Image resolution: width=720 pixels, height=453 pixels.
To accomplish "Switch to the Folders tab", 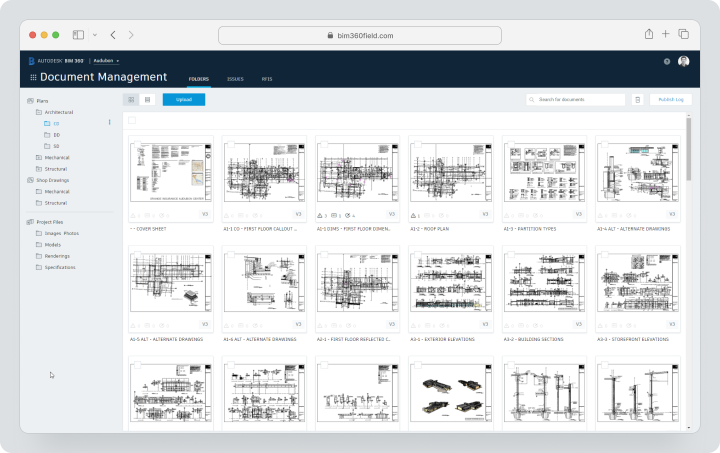I will coord(199,79).
